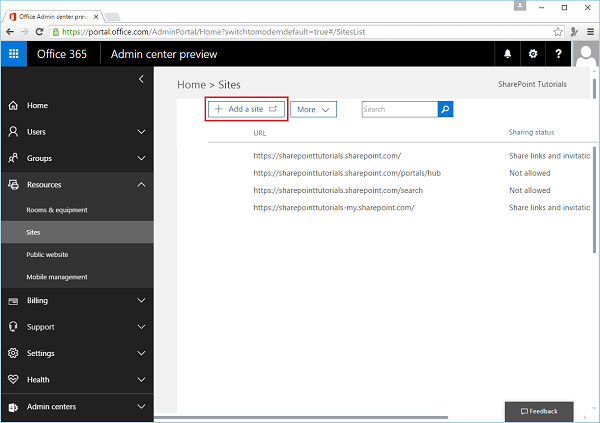
Task: Open the notifications bell
Action: coord(508,54)
